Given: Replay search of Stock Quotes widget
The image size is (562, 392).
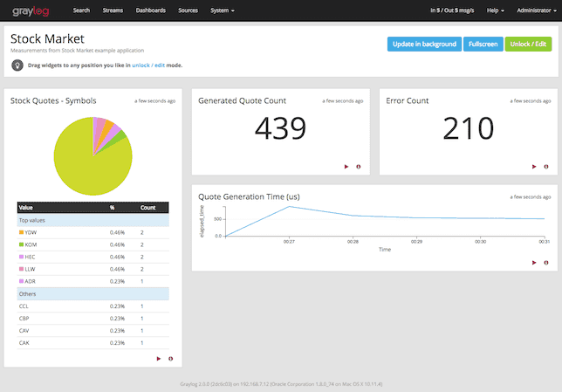Looking at the screenshot, I should point(159,359).
